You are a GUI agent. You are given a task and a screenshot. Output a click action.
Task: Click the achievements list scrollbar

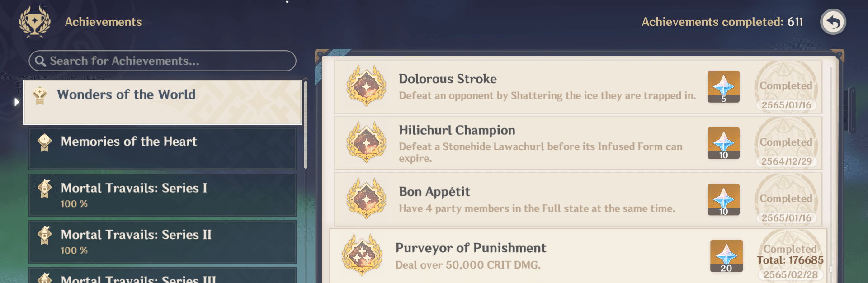831,172
